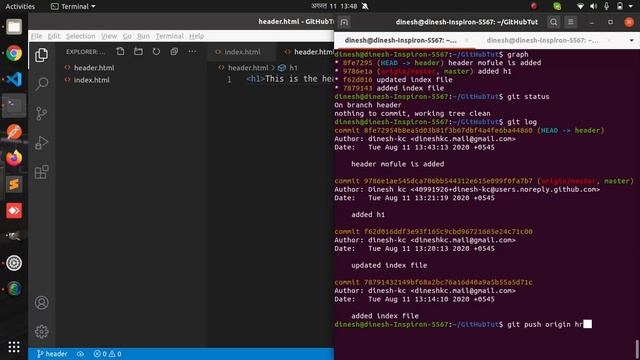Launch Google Chrome from the dock
The height and width of the screenshot is (360, 640).
[14, 53]
